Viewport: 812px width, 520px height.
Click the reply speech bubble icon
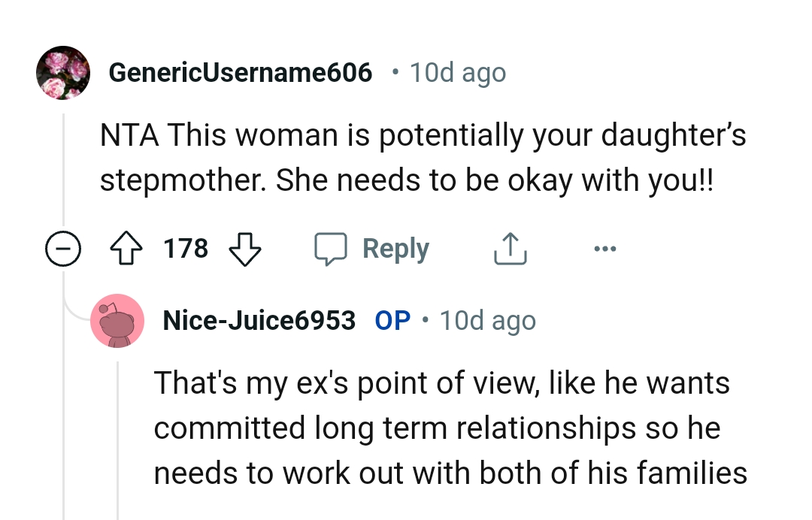tap(333, 248)
